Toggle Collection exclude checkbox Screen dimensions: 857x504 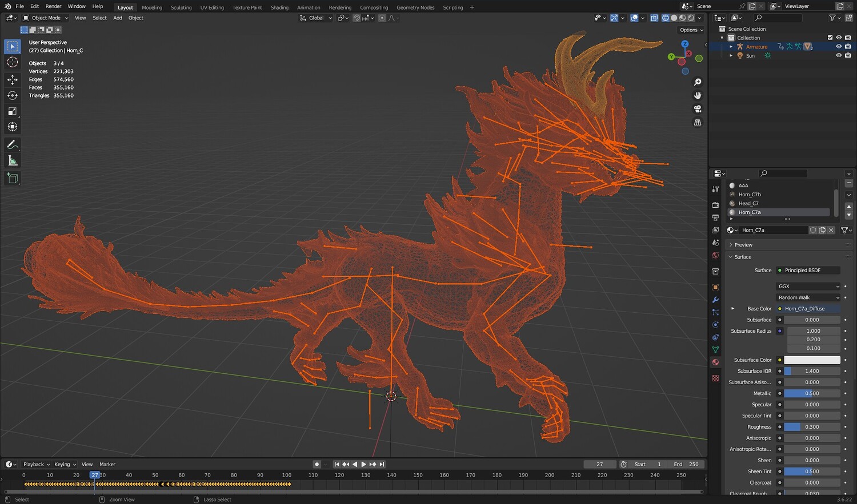830,38
